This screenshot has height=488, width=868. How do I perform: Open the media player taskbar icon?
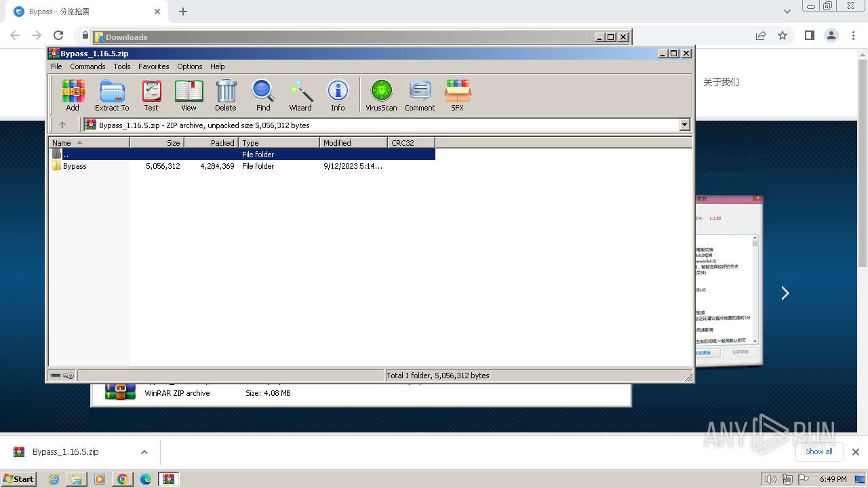(x=100, y=479)
